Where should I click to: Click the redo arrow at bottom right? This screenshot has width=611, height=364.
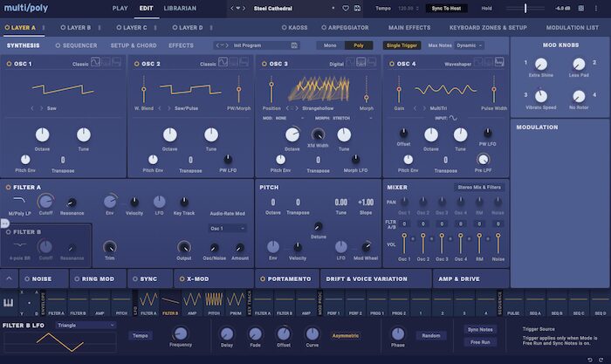tap(601, 360)
